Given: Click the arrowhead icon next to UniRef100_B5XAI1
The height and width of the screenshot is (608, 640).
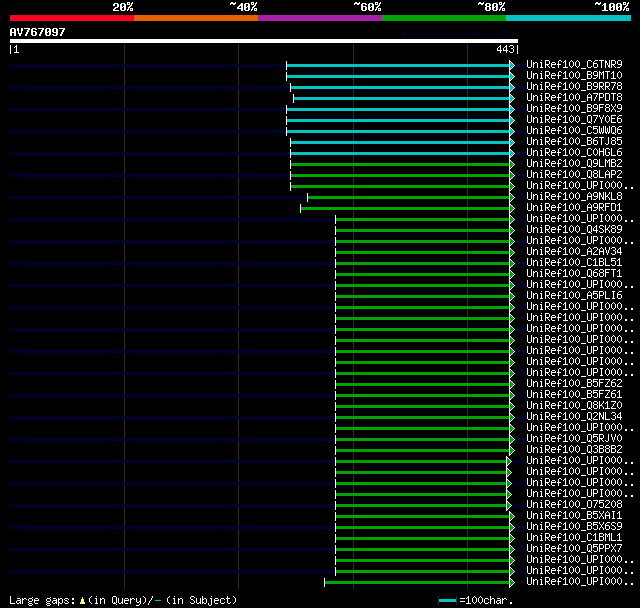Looking at the screenshot, I should [x=512, y=516].
